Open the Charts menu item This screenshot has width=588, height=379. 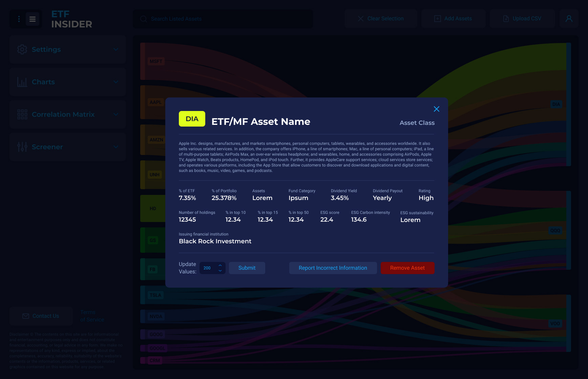(x=68, y=82)
